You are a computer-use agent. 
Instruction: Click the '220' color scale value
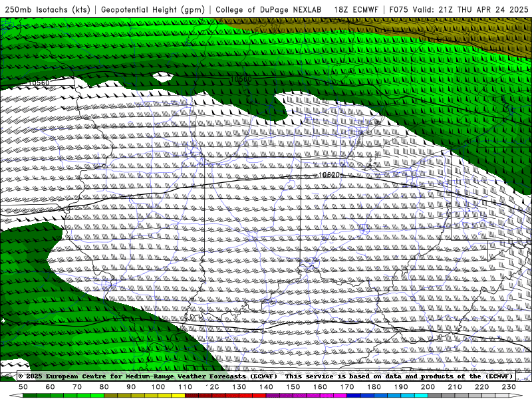click(x=481, y=387)
